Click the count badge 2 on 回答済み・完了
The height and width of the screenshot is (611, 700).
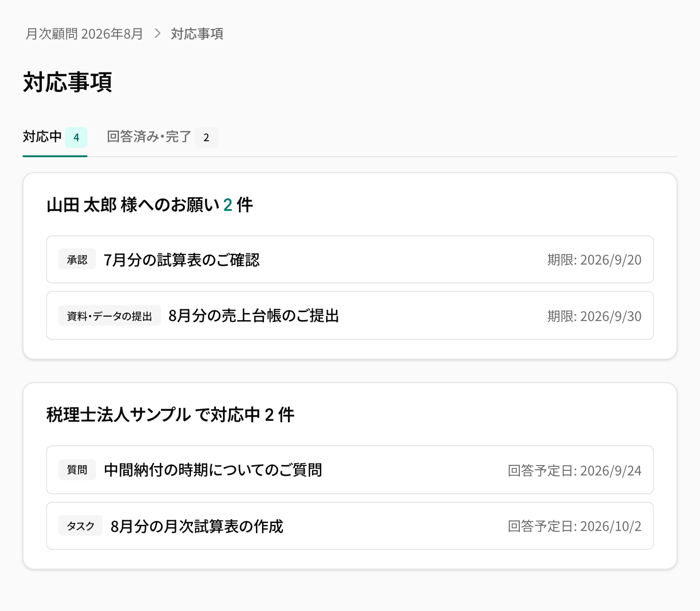(x=206, y=137)
